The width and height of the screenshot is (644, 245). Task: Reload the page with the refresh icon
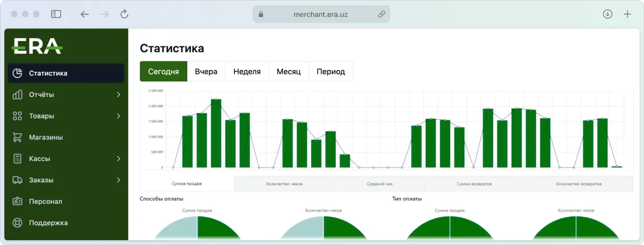pyautogui.click(x=124, y=14)
